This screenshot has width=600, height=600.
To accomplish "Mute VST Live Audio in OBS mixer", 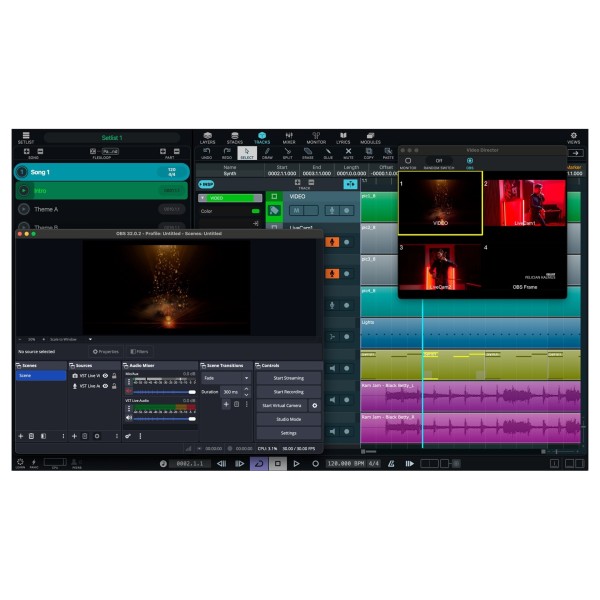I will tap(129, 418).
